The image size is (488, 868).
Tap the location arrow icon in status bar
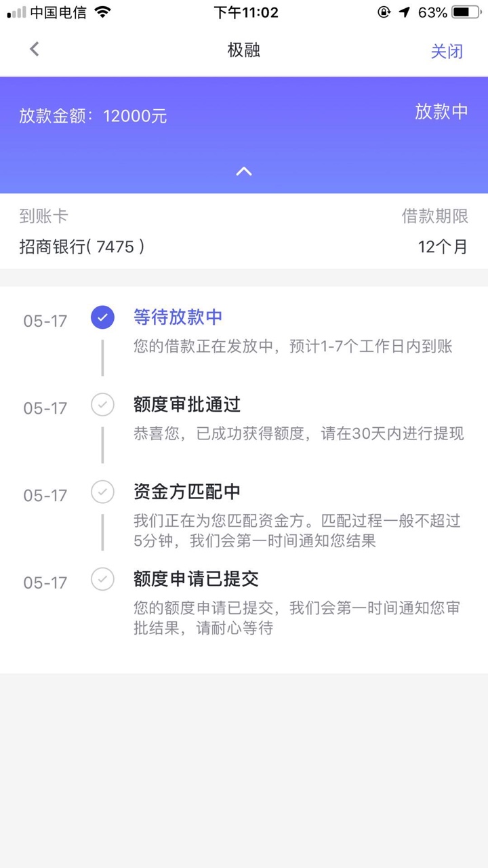(404, 12)
